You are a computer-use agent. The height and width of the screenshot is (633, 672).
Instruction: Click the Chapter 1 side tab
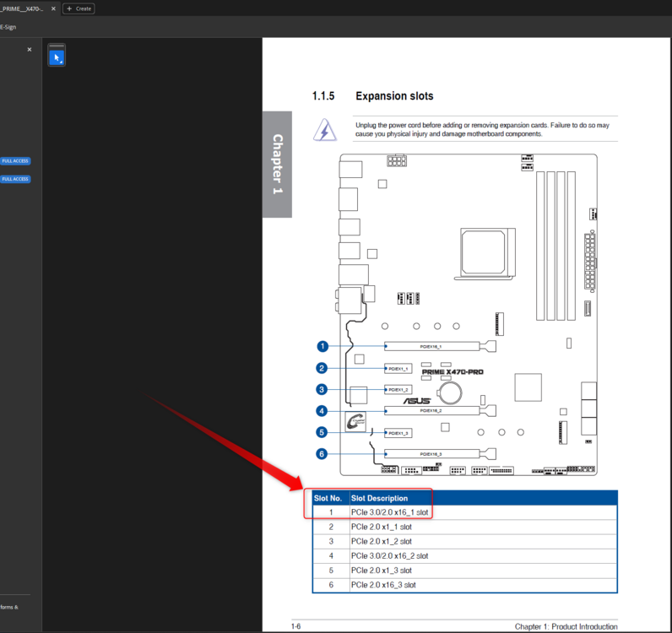[x=277, y=164]
